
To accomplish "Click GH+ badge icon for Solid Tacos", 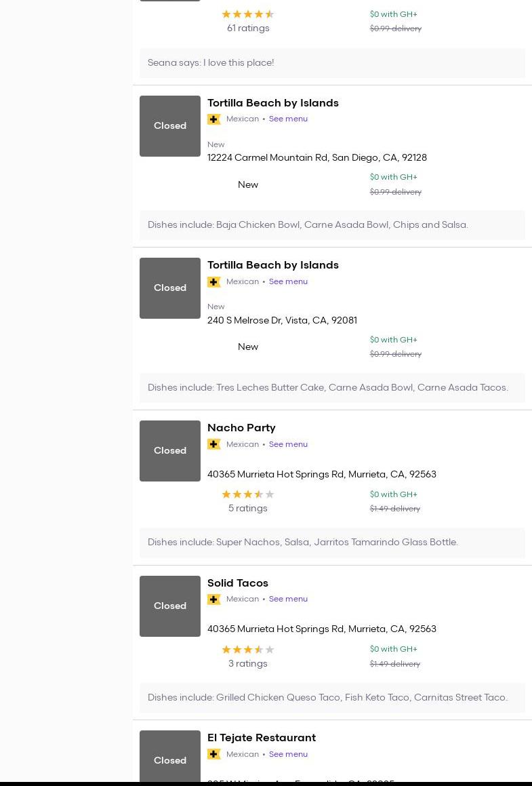I will coord(214,600).
